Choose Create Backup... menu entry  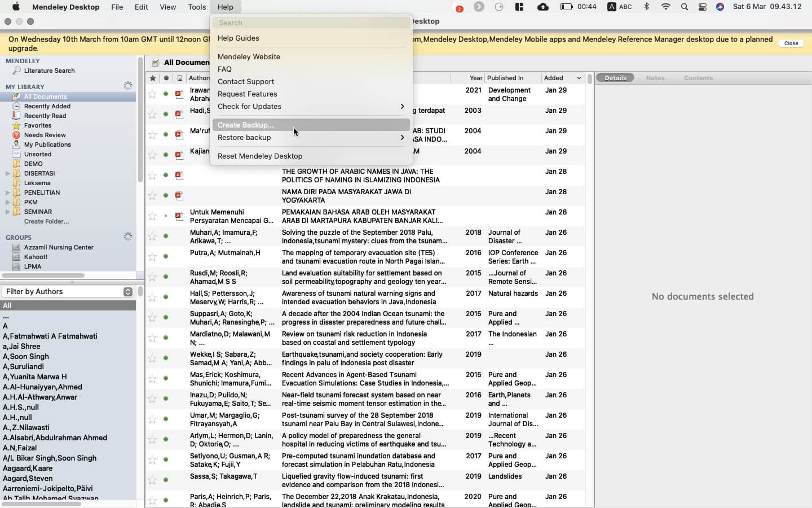(310, 125)
